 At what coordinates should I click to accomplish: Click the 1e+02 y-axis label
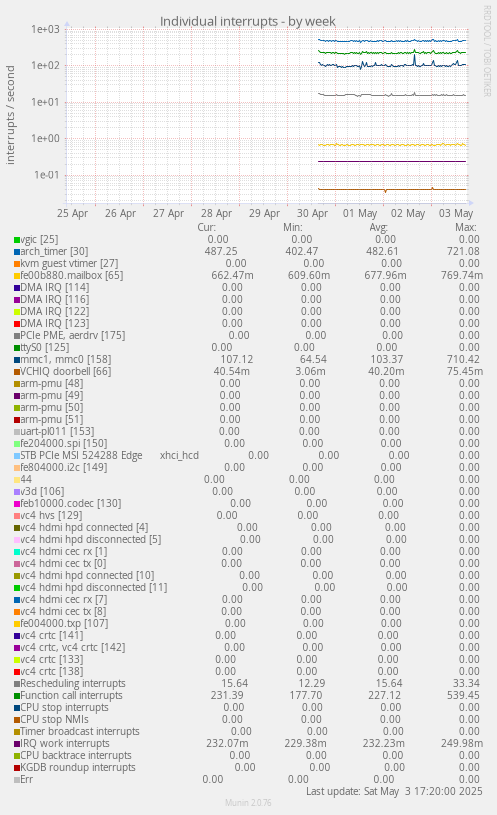coord(45,65)
